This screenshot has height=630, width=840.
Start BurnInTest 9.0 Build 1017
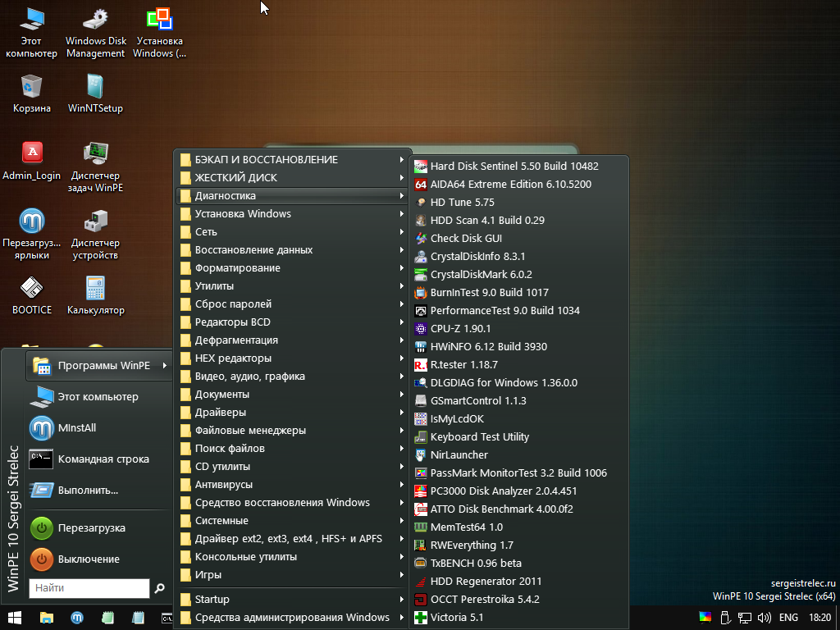coord(518,293)
